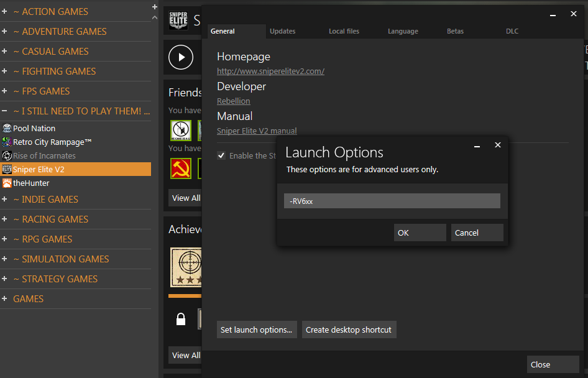Click View All under Friends section
The height and width of the screenshot is (378, 588).
point(185,198)
